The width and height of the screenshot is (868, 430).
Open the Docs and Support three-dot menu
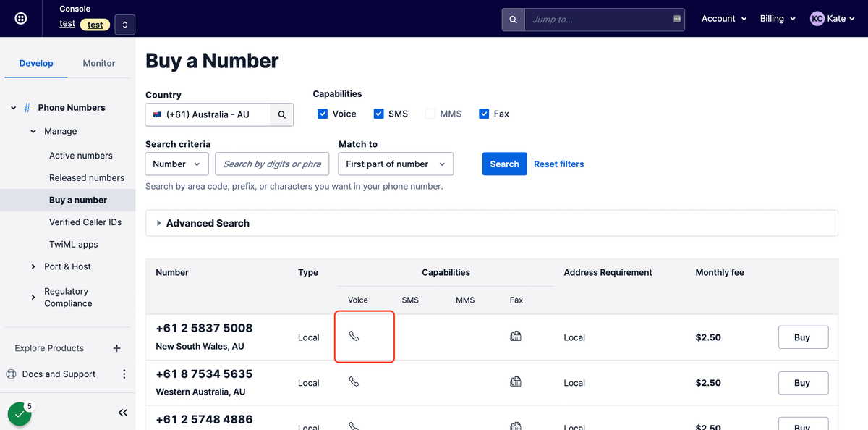tap(124, 374)
